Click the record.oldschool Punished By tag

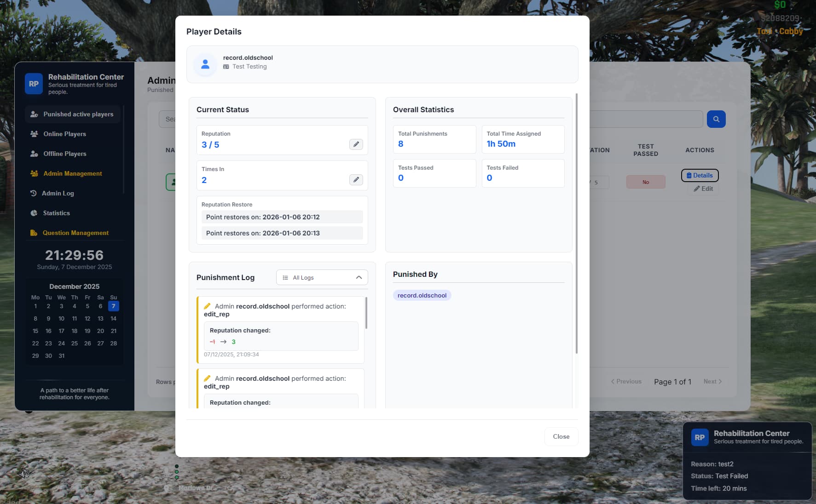pyautogui.click(x=422, y=295)
